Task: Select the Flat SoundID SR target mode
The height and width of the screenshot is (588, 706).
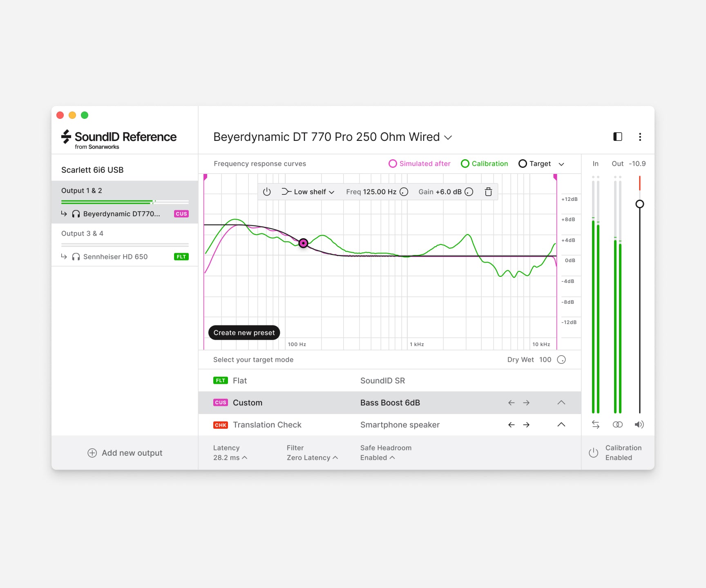Action: (x=240, y=380)
